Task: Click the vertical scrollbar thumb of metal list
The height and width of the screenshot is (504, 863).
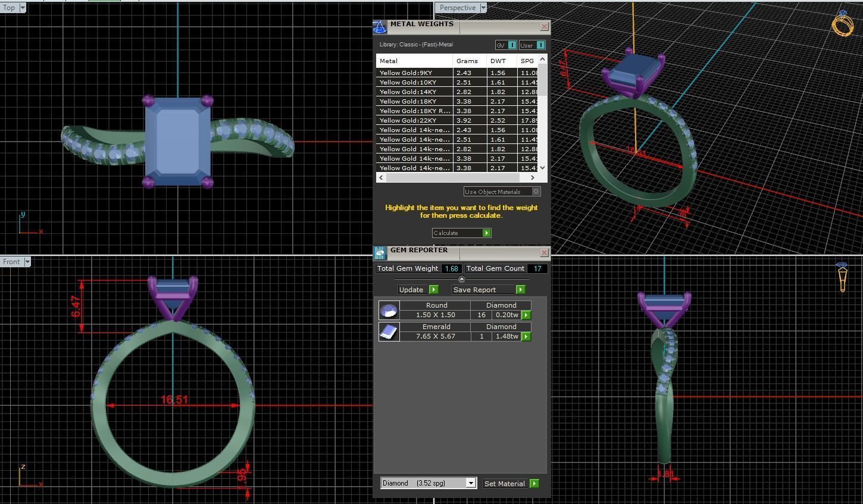Action: (x=542, y=80)
